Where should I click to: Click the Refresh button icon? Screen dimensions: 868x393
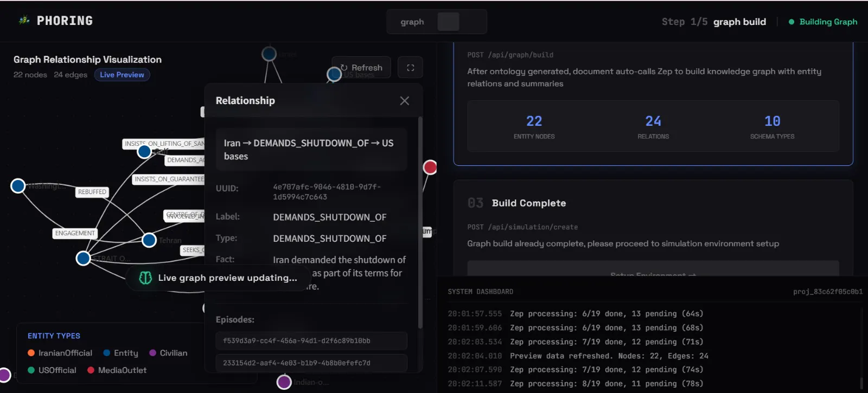click(344, 68)
